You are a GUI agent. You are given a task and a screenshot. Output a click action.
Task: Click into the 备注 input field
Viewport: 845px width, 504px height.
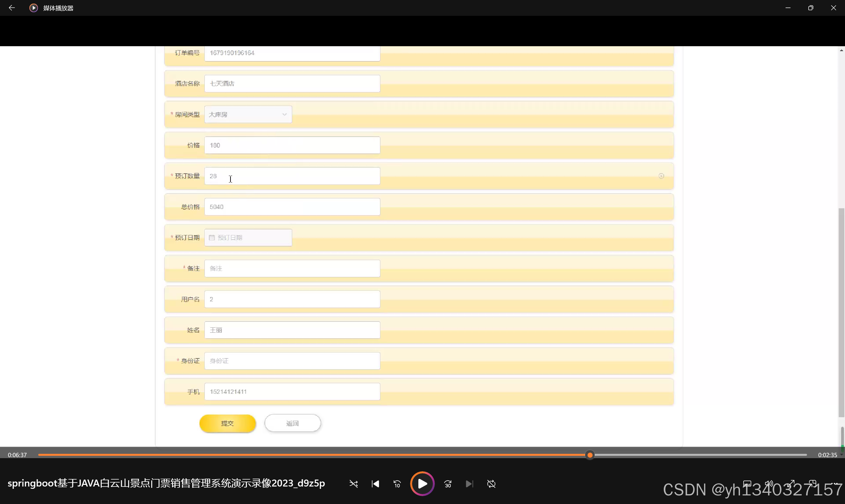[x=292, y=268]
